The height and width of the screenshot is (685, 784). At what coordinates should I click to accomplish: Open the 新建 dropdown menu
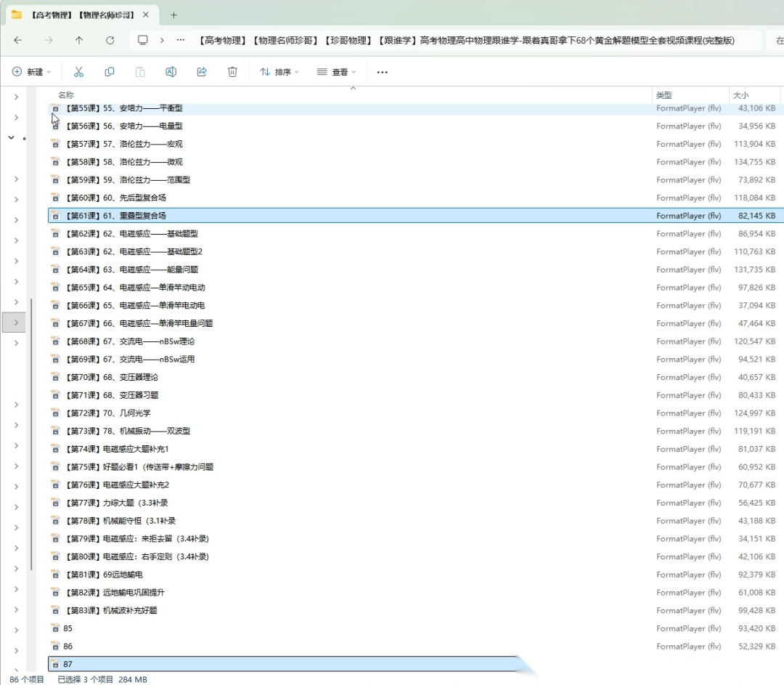[x=32, y=72]
